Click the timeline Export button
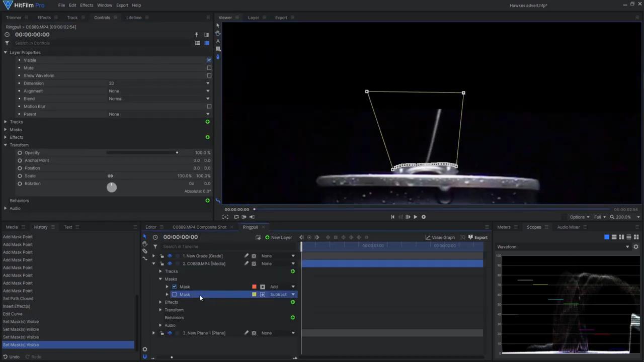Image resolution: width=644 pixels, height=362 pixels. [x=477, y=237]
